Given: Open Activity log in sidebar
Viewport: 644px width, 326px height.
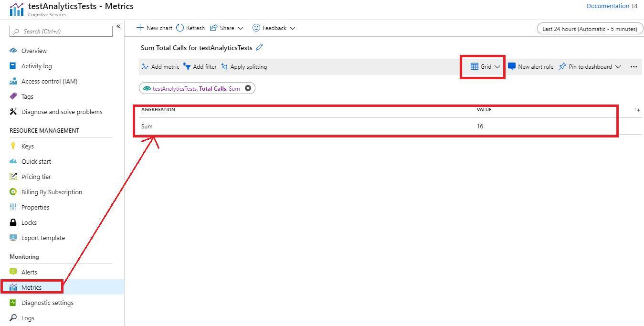Looking at the screenshot, I should pos(37,66).
